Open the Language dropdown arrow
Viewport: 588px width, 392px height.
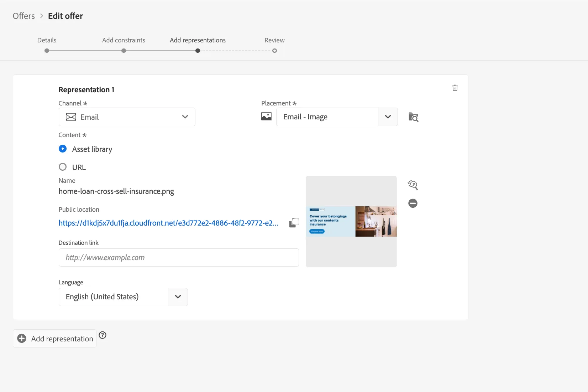point(178,297)
